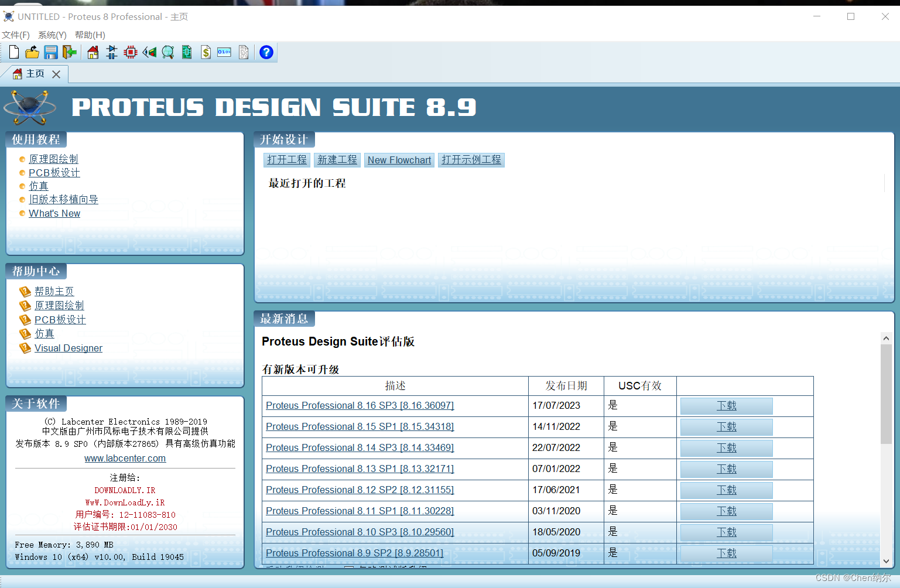
Task: Click 下载 button for version 8.15 SP1
Action: tap(727, 427)
